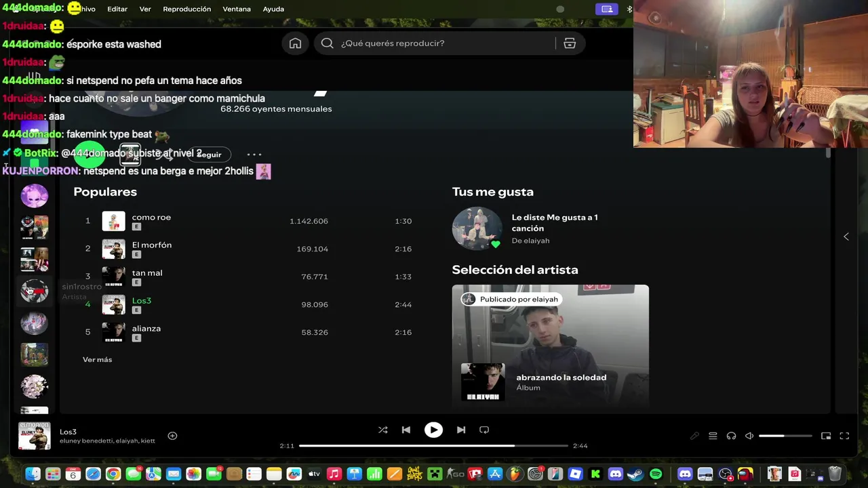Skip to next track
The height and width of the screenshot is (488, 868).
coord(461,430)
